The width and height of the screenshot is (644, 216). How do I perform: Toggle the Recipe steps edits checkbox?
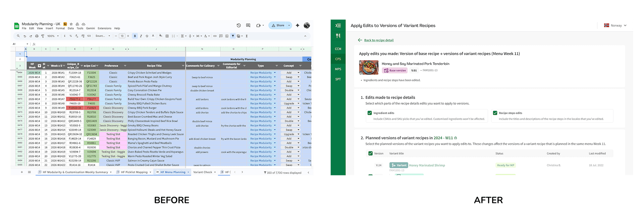click(x=495, y=113)
